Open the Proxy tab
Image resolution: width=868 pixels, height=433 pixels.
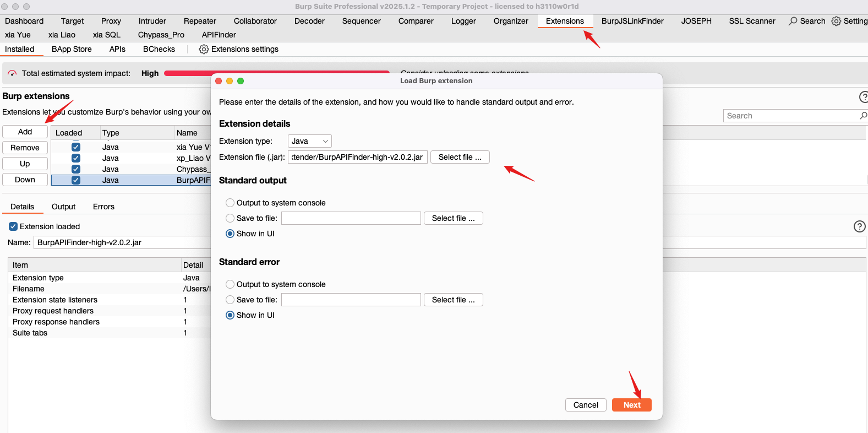(111, 21)
